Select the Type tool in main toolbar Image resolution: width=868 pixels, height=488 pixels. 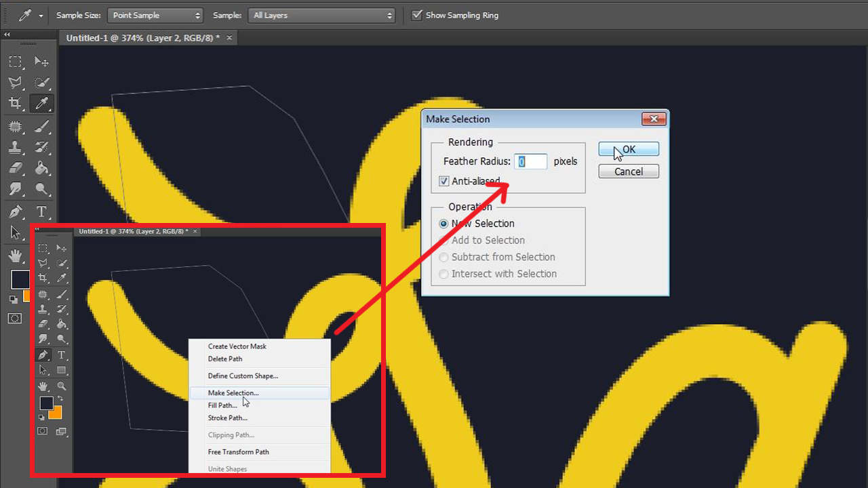(x=41, y=212)
